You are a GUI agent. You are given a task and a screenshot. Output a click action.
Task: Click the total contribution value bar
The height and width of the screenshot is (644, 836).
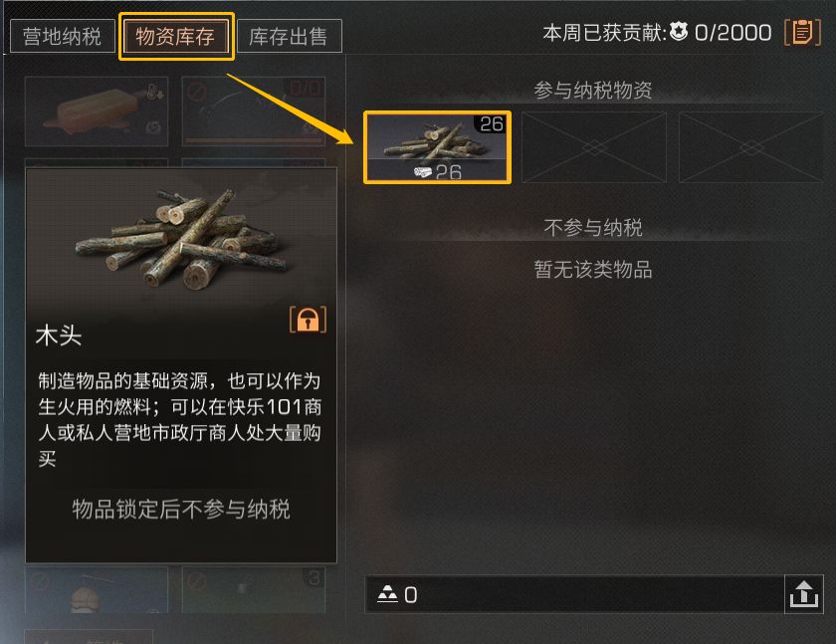[575, 594]
